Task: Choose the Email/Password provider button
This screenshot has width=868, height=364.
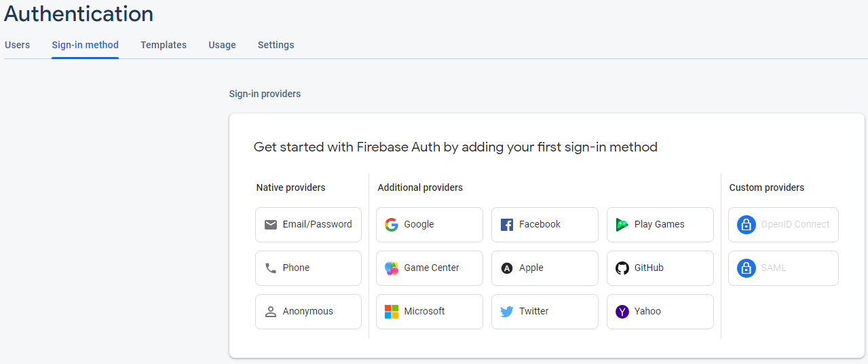Action: pyautogui.click(x=308, y=225)
